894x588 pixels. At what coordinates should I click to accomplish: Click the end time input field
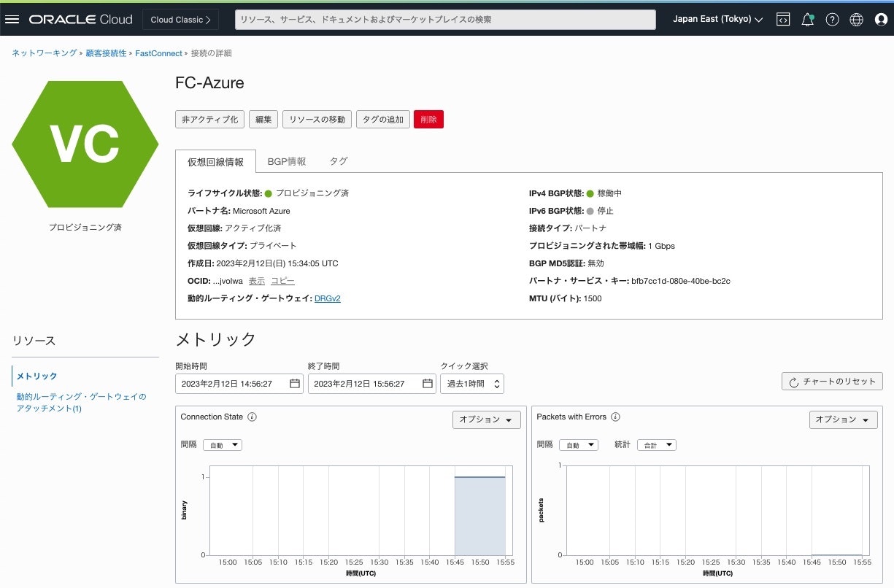click(x=372, y=384)
